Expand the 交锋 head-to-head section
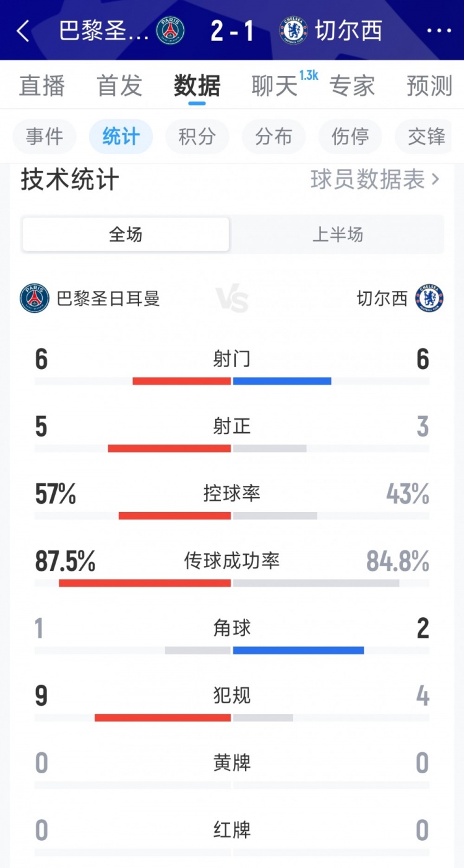This screenshot has width=464, height=868. point(426,137)
